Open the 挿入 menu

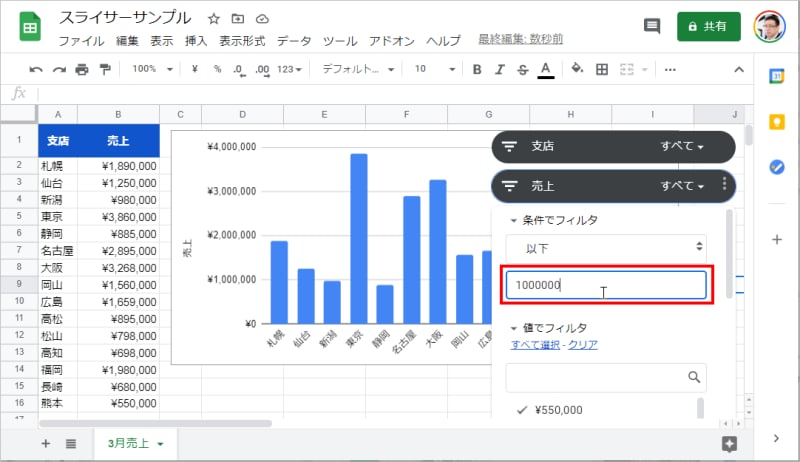point(196,41)
